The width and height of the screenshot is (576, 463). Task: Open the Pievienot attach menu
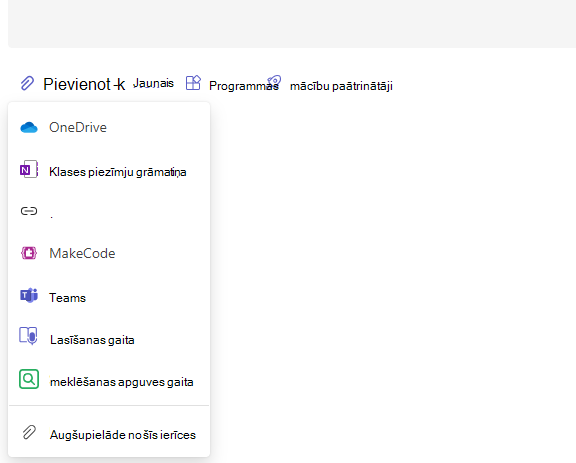click(x=76, y=84)
